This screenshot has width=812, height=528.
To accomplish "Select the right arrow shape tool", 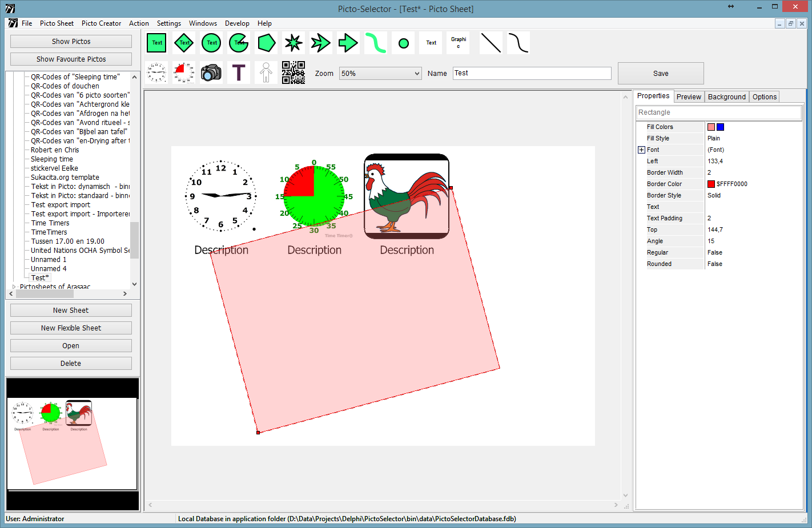I will 348,43.
